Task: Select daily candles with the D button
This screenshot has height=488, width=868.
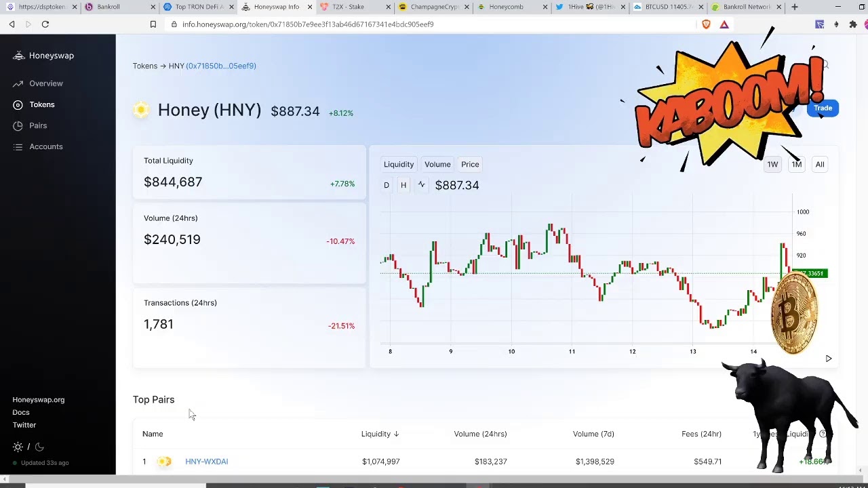Action: [x=387, y=185]
